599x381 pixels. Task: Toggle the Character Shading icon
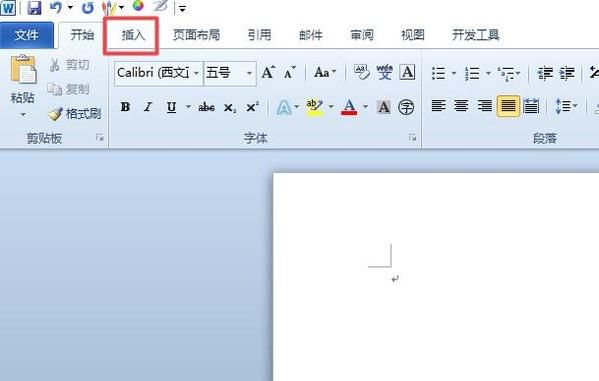(384, 107)
